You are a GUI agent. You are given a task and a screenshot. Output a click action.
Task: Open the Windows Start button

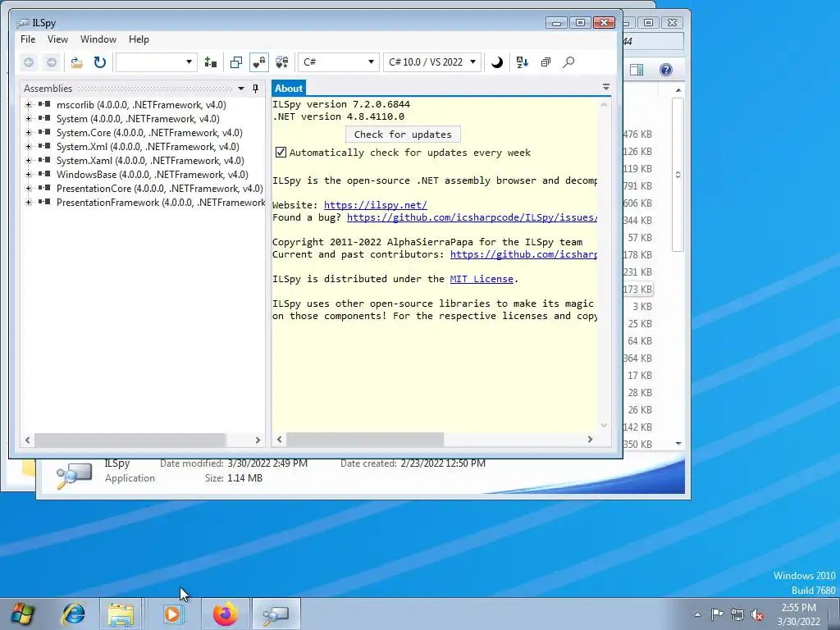point(22,614)
